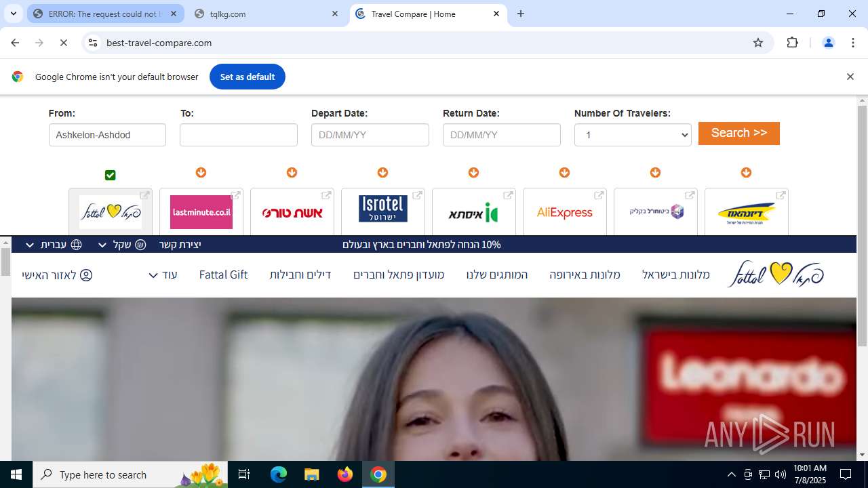Image resolution: width=868 pixels, height=488 pixels.
Task: Toggle the orange arrow above Issta
Action: [x=473, y=173]
